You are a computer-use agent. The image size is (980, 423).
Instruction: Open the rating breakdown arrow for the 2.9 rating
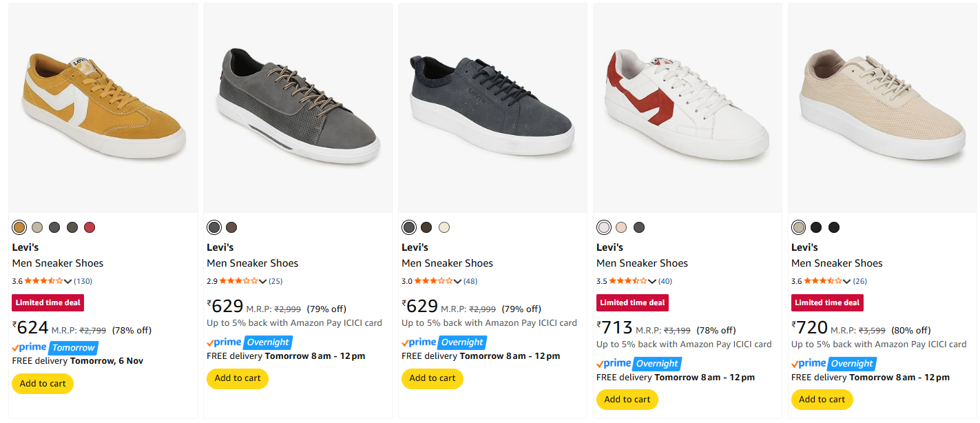(x=262, y=281)
